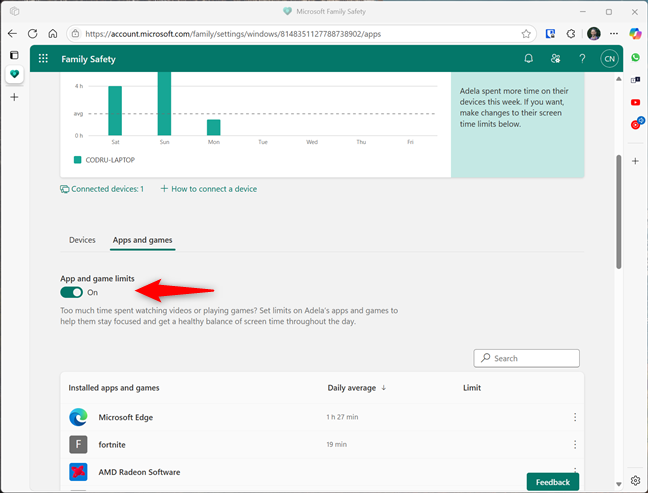Toggle the vertical tabs pane
648x493 pixels.
pyautogui.click(x=14, y=55)
